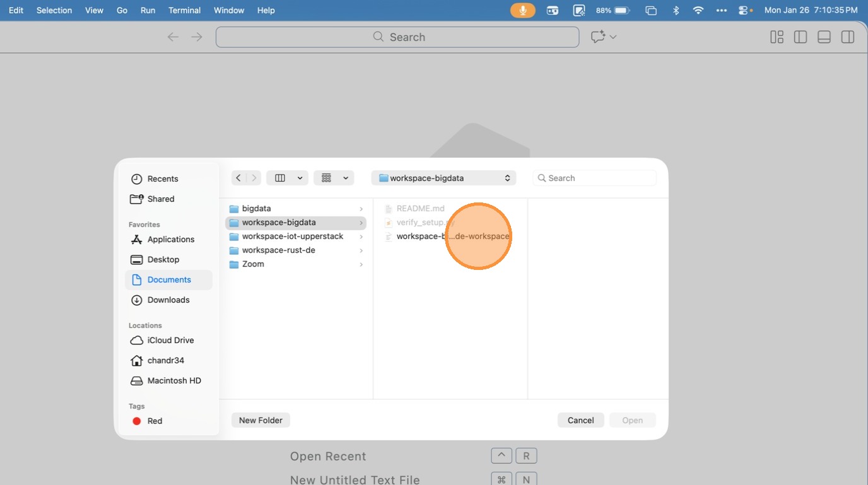Open the Run menu

(148, 10)
